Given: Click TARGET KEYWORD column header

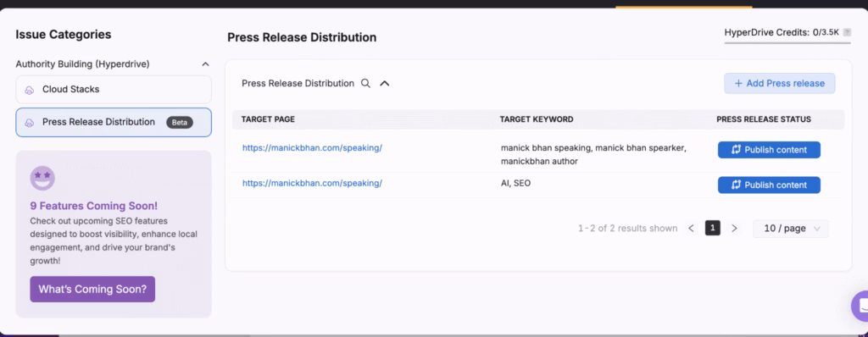Looking at the screenshot, I should pyautogui.click(x=537, y=119).
